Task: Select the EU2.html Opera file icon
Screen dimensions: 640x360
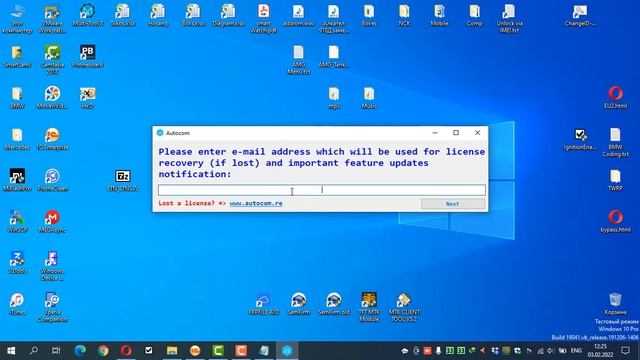Action: point(616,97)
